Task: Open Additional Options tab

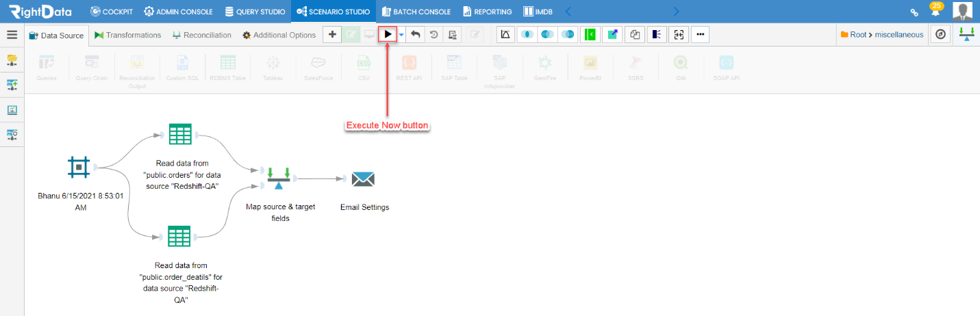Action: coord(279,35)
